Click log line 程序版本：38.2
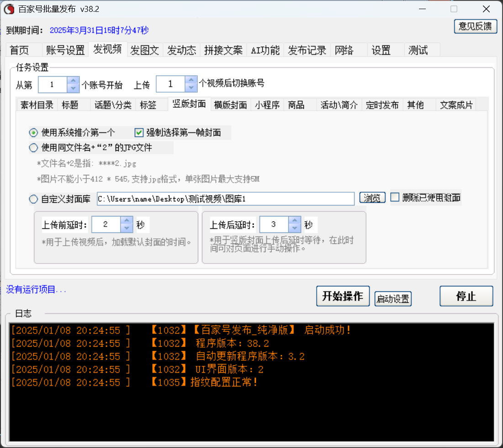This screenshot has height=448, width=503. pyautogui.click(x=140, y=343)
